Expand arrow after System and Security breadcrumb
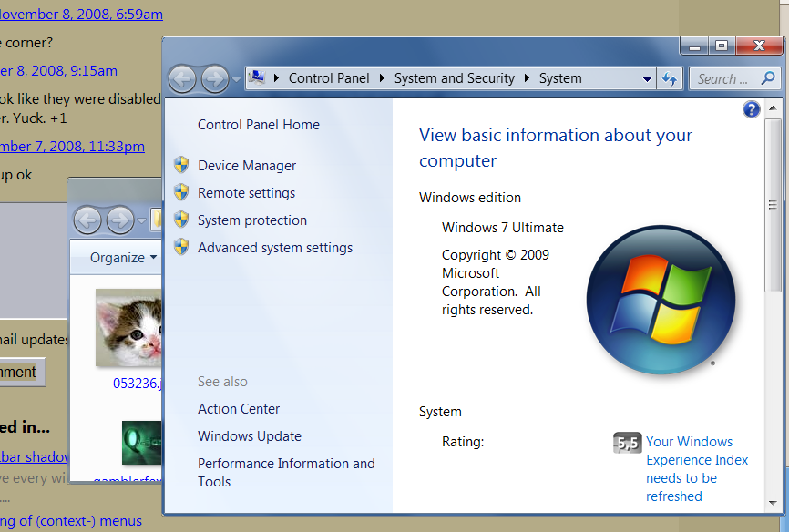 point(527,78)
